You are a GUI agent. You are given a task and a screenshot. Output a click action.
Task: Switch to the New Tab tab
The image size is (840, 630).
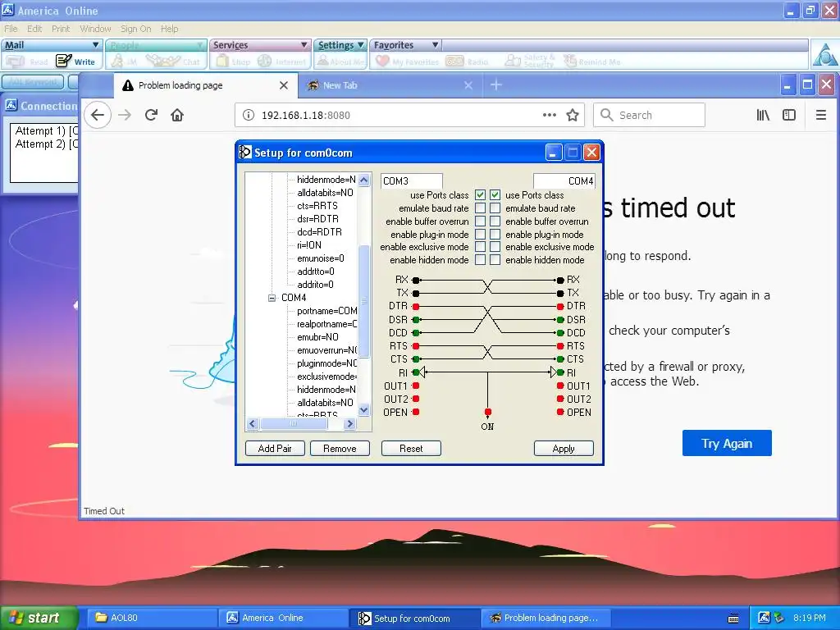pyautogui.click(x=390, y=85)
